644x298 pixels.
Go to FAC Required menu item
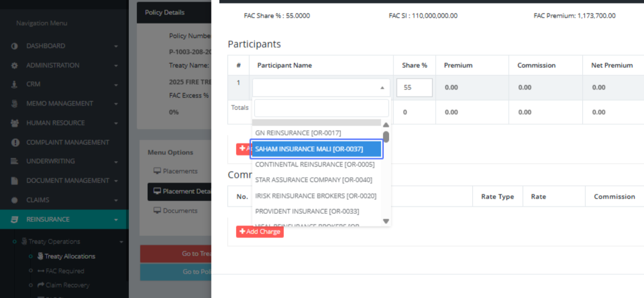coord(64,271)
